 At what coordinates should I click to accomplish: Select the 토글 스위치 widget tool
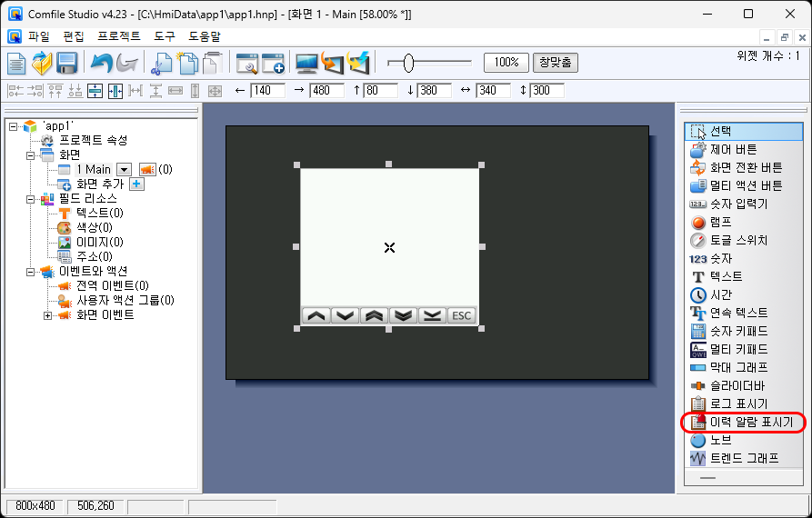click(x=737, y=240)
